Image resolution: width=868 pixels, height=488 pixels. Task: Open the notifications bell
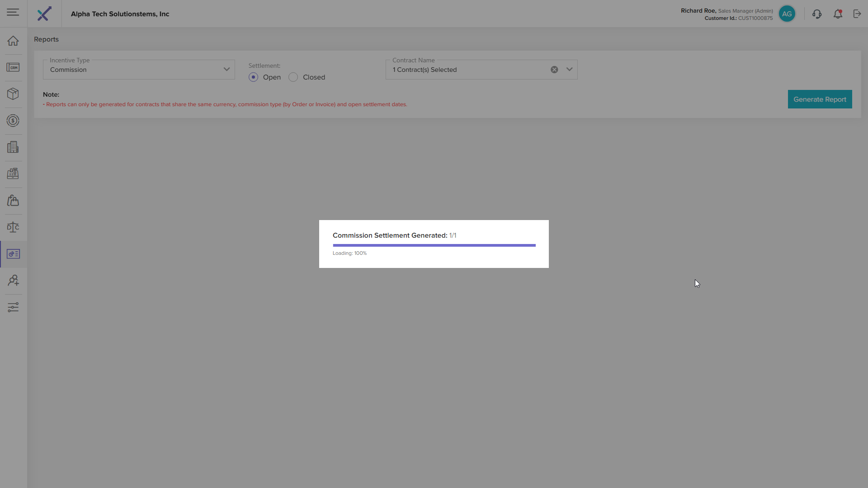(838, 14)
